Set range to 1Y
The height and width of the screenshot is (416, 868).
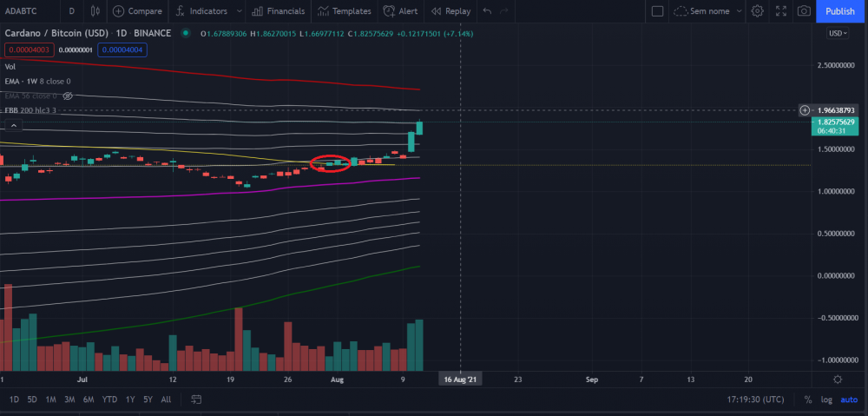[130, 399]
